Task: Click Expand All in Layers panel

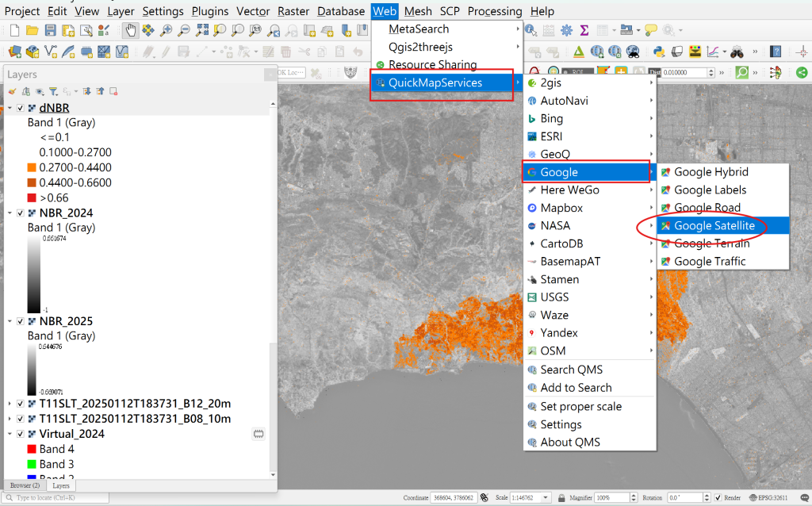Action: point(86,92)
